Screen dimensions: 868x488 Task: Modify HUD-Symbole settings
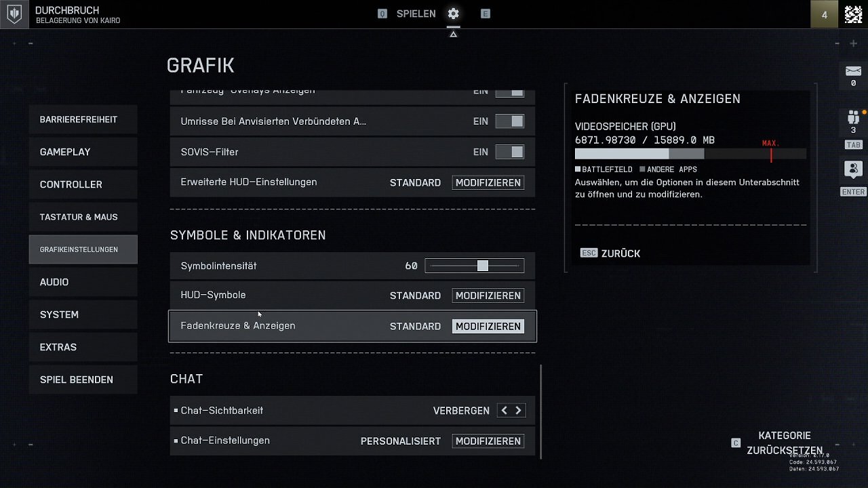(x=488, y=296)
